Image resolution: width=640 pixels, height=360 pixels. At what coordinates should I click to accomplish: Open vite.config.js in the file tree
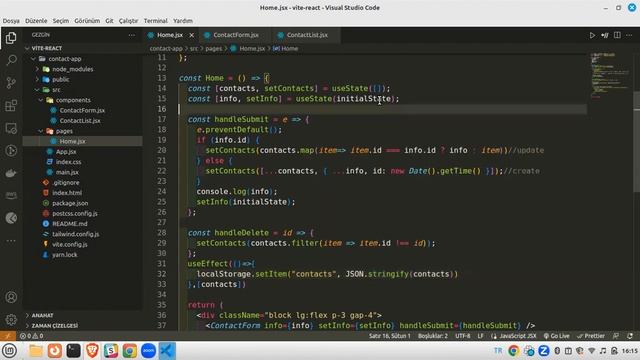pyautogui.click(x=82, y=244)
